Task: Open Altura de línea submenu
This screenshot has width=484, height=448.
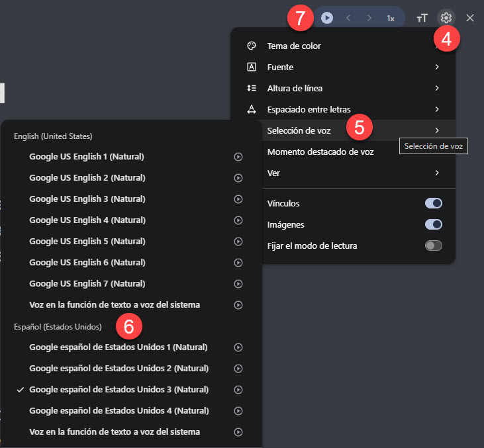Action: [x=342, y=88]
